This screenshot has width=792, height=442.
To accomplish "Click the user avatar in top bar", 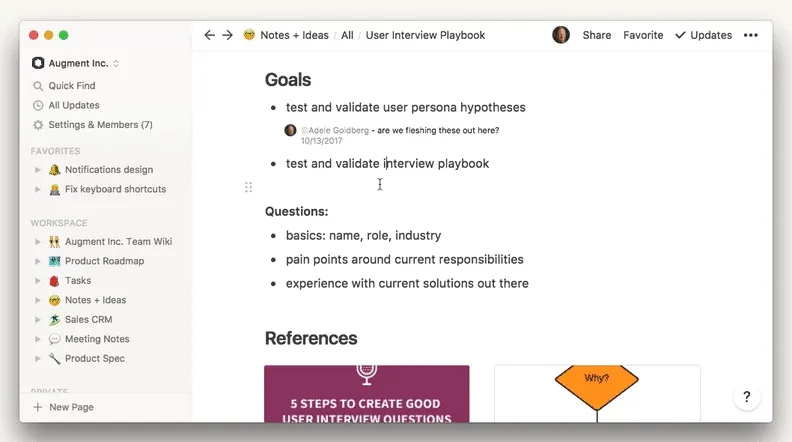I will click(x=561, y=35).
